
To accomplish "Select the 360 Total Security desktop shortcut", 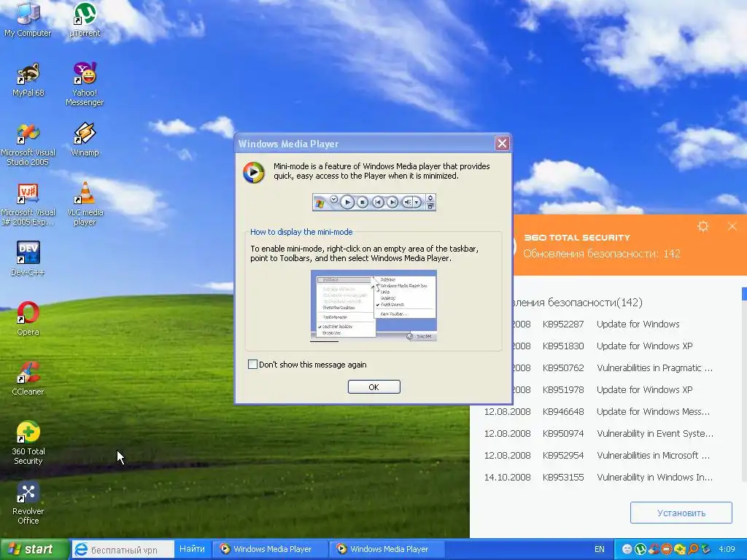I will [x=28, y=443].
